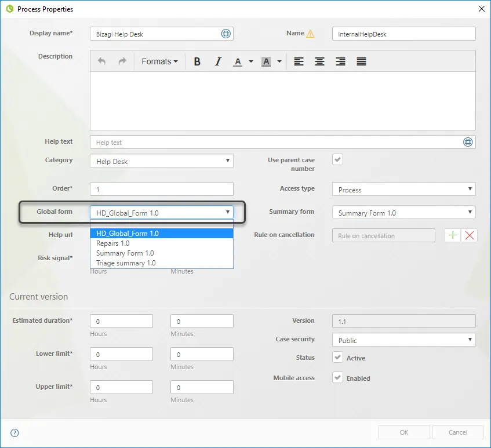Toggle the Mobile access Enabled checkbox
The height and width of the screenshot is (448, 491).
click(337, 377)
